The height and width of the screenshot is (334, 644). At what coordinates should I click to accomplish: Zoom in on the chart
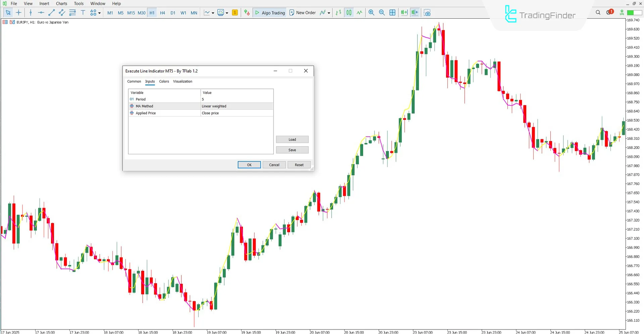pyautogui.click(x=371, y=12)
